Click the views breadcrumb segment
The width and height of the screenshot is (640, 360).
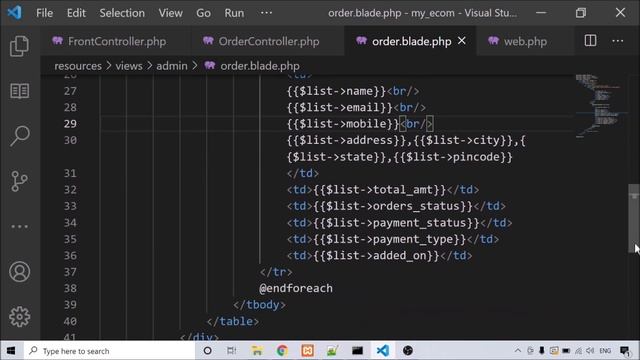129,66
